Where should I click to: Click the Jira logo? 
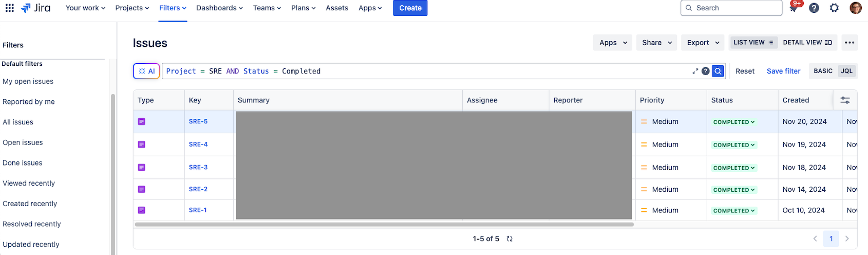click(x=35, y=8)
